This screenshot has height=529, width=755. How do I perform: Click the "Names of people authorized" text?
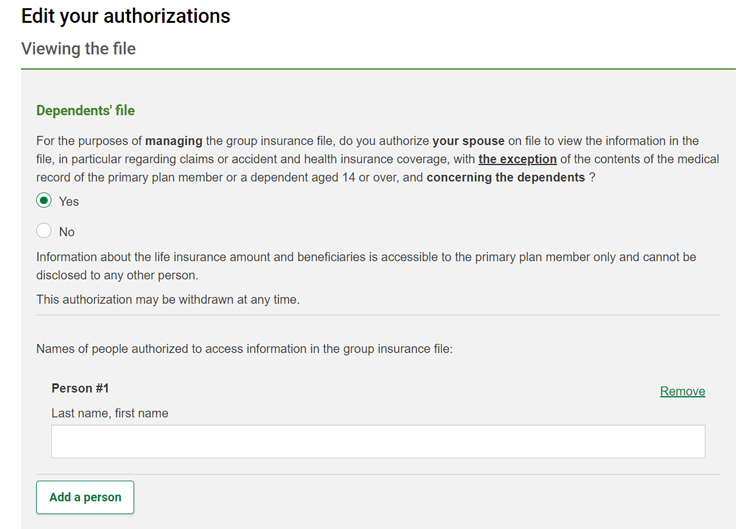pyautogui.click(x=244, y=349)
